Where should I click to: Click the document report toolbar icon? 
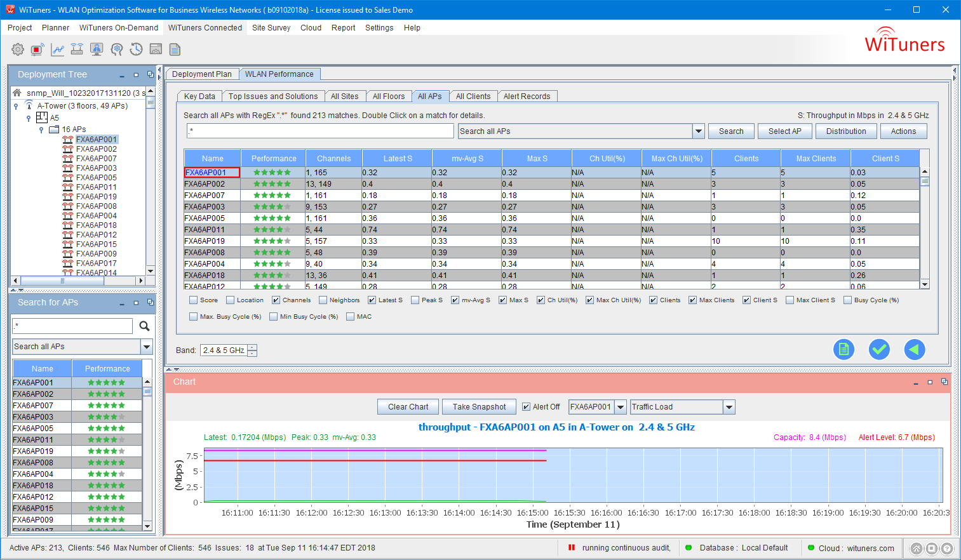[x=175, y=50]
